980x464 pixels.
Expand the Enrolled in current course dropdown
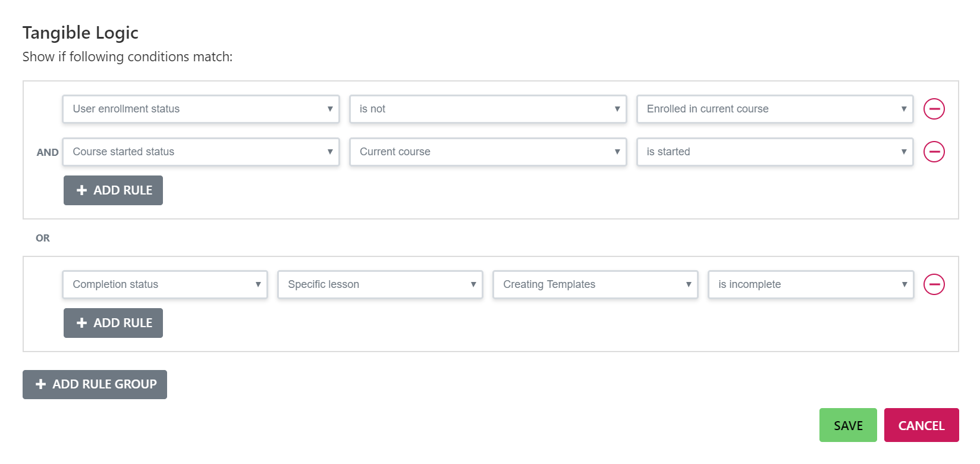point(774,109)
